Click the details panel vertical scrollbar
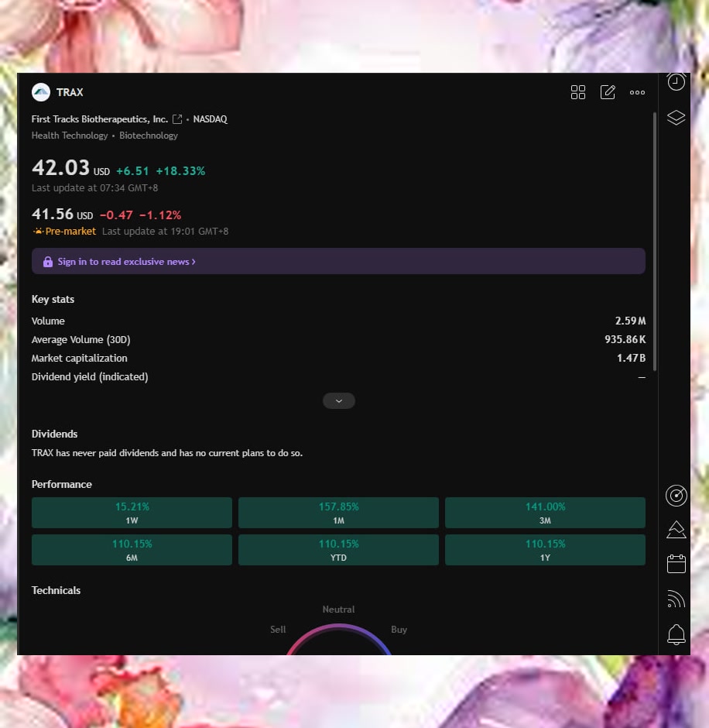 (655, 242)
